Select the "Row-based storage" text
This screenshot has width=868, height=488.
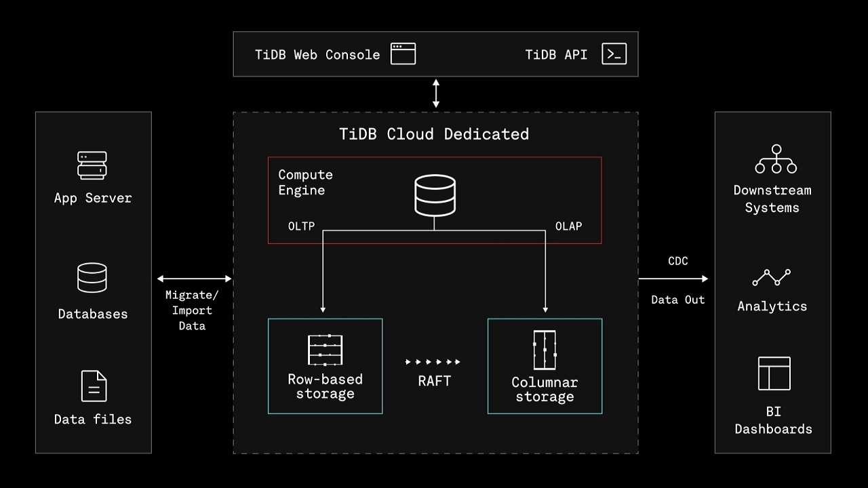[325, 386]
